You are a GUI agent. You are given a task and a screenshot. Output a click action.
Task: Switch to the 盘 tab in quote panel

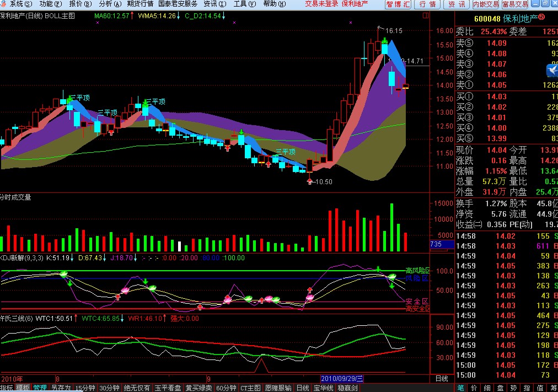500,388
